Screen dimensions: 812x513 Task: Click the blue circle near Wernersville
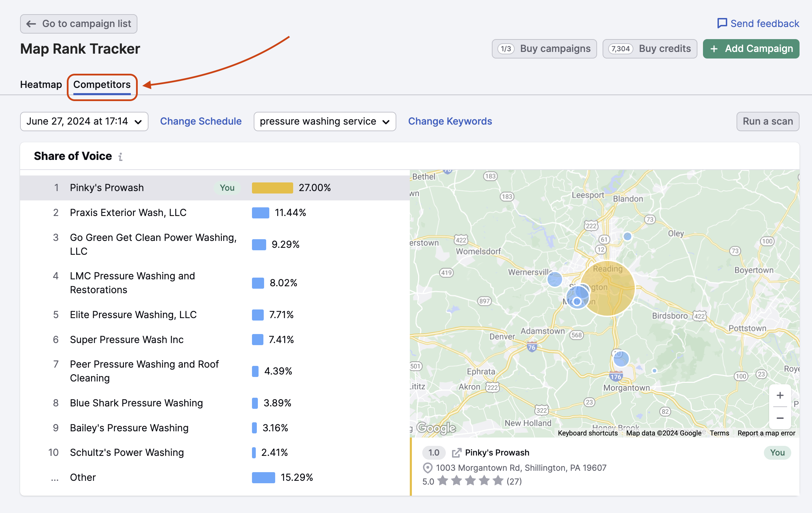pyautogui.click(x=555, y=279)
